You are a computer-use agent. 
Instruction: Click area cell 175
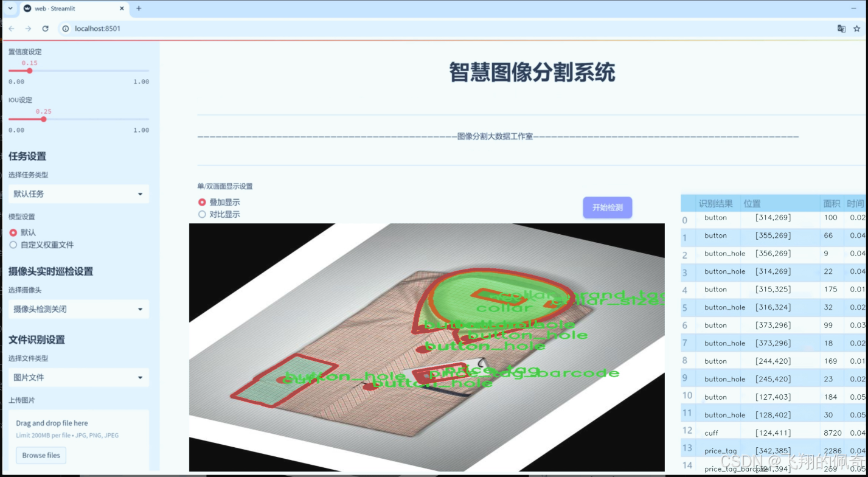pos(832,290)
